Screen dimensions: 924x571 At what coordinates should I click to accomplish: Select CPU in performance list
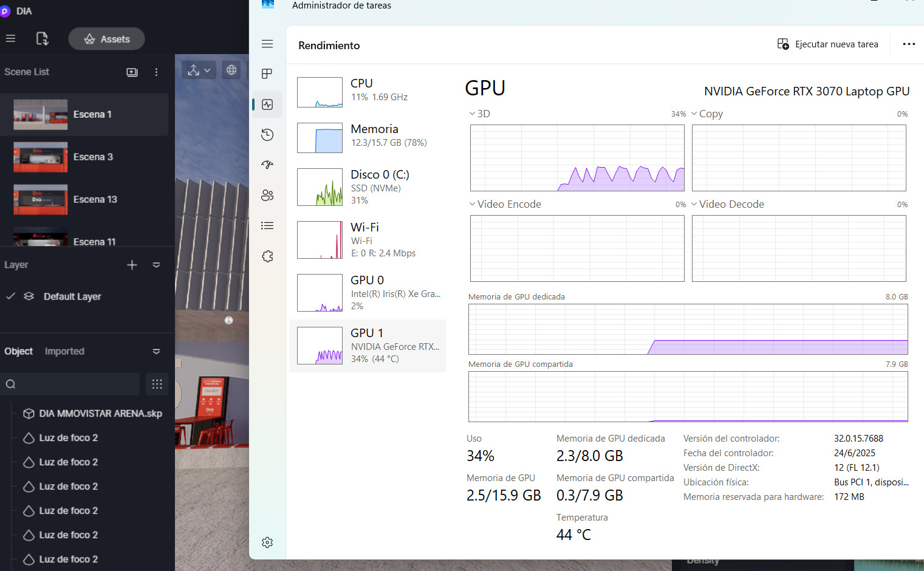pos(368,92)
